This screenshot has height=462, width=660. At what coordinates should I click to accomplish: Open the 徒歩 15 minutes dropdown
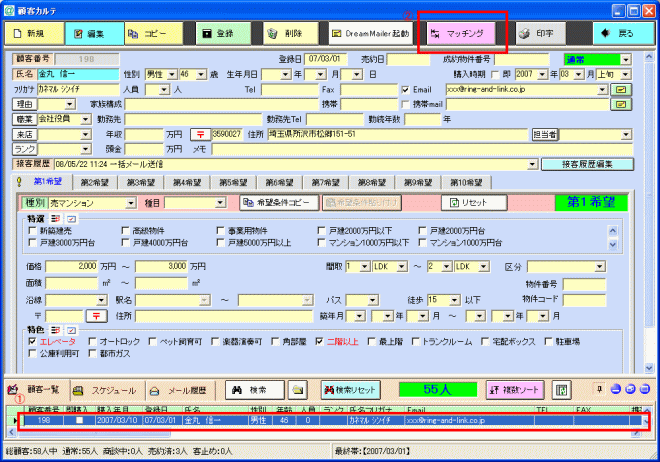tap(455, 300)
